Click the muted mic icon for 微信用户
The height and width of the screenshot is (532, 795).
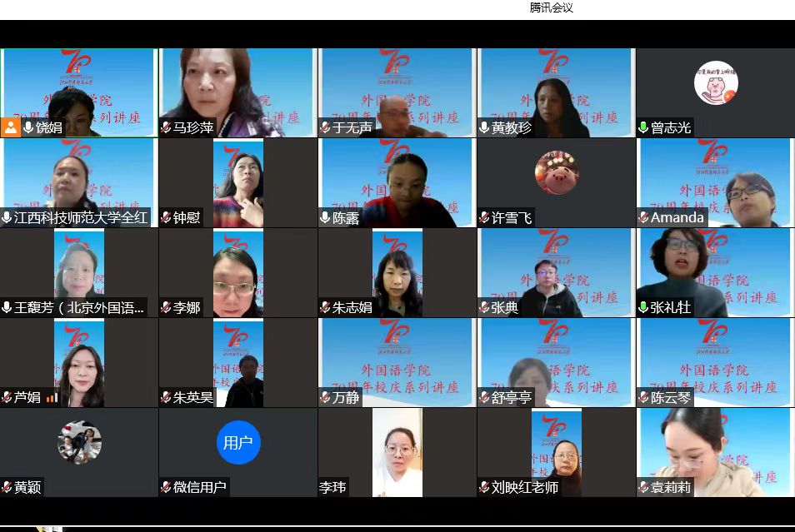[166, 487]
